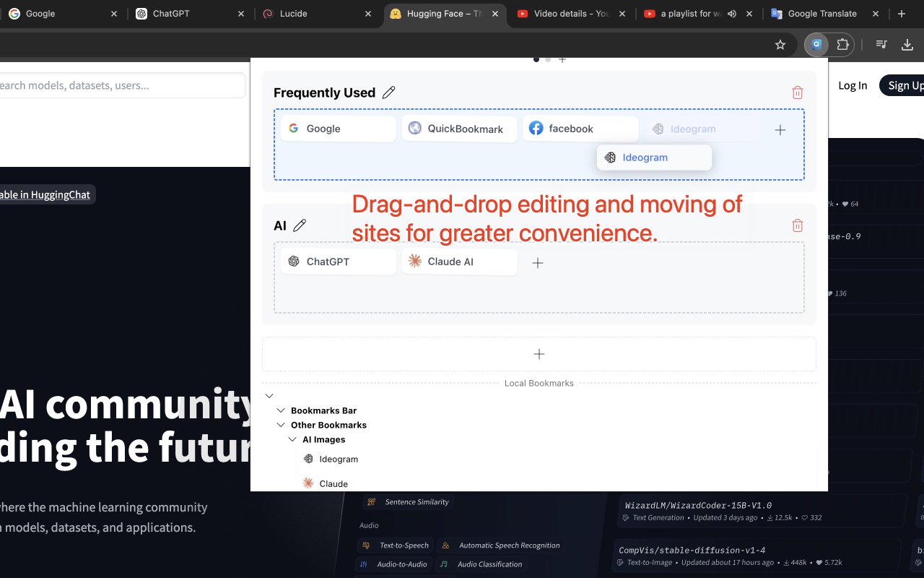Image resolution: width=924 pixels, height=578 pixels.
Task: Select the second carousel dot
Action: click(x=548, y=59)
